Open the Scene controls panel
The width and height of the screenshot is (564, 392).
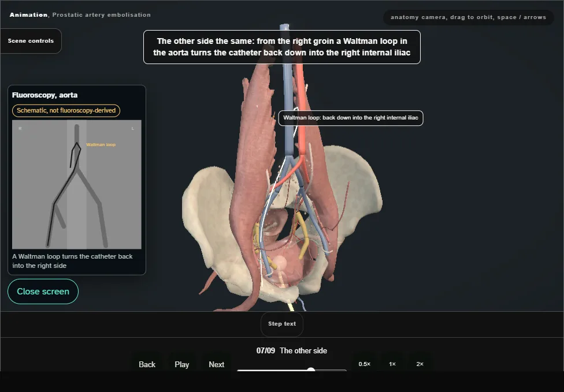(31, 41)
